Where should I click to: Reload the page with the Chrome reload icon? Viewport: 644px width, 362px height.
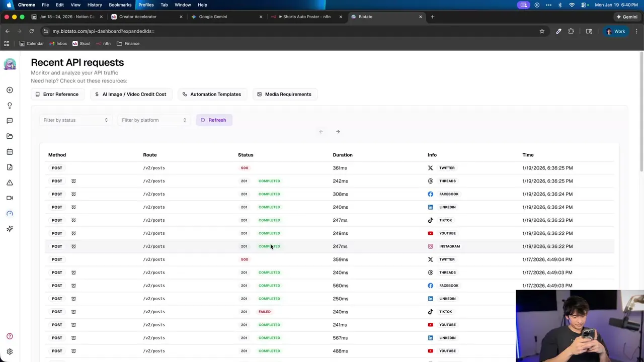point(31,31)
